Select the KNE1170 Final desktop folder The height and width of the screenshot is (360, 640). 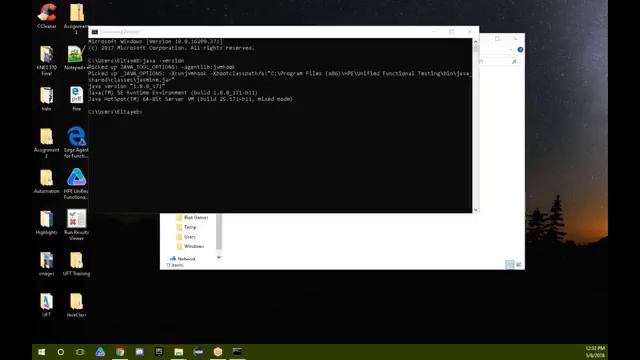(47, 60)
